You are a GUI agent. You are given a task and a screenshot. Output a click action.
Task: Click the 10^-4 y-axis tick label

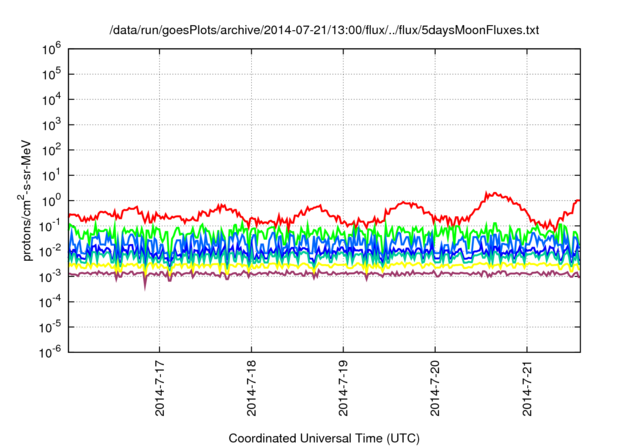click(50, 300)
